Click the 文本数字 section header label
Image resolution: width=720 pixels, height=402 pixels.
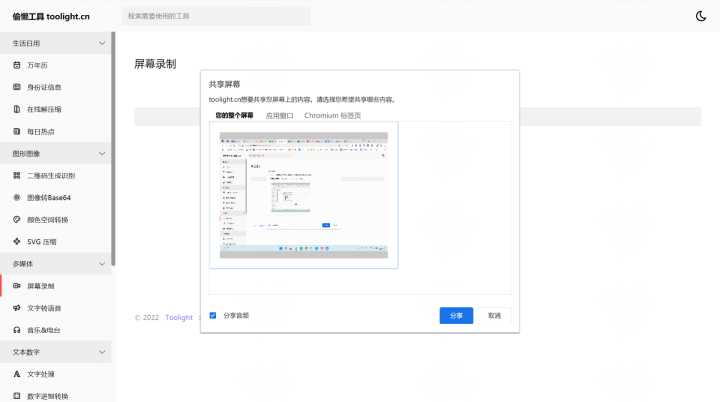coord(26,352)
